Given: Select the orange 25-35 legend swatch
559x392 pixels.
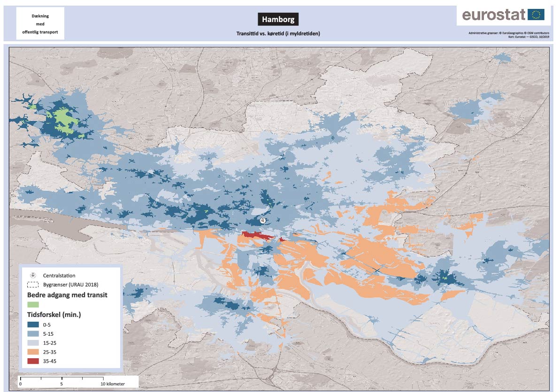Looking at the screenshot, I should coord(33,352).
